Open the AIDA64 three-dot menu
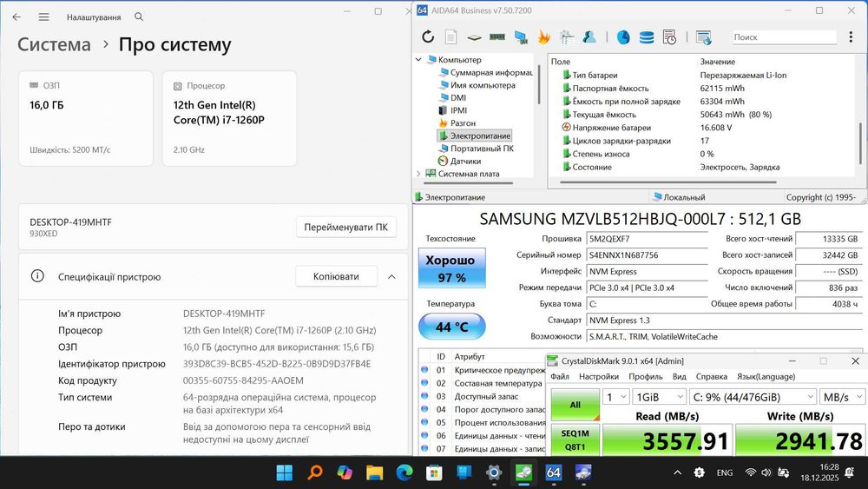 coord(851,37)
